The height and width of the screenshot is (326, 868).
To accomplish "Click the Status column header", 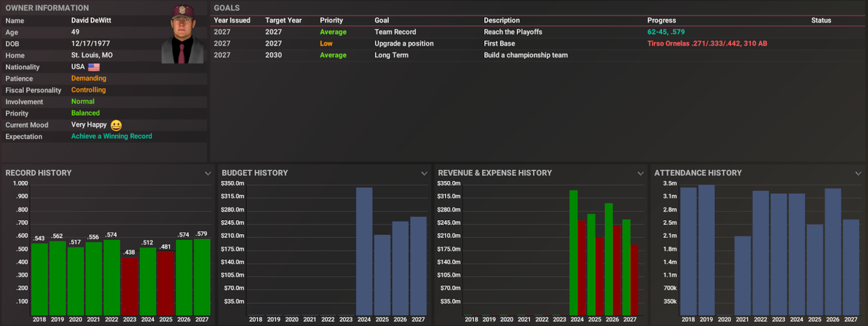I will click(x=821, y=20).
